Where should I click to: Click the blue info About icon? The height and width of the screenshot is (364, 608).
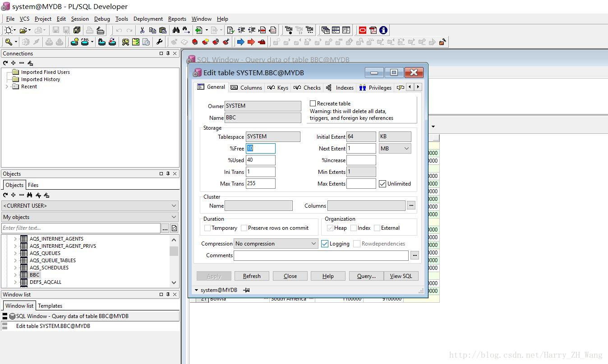tap(383, 30)
